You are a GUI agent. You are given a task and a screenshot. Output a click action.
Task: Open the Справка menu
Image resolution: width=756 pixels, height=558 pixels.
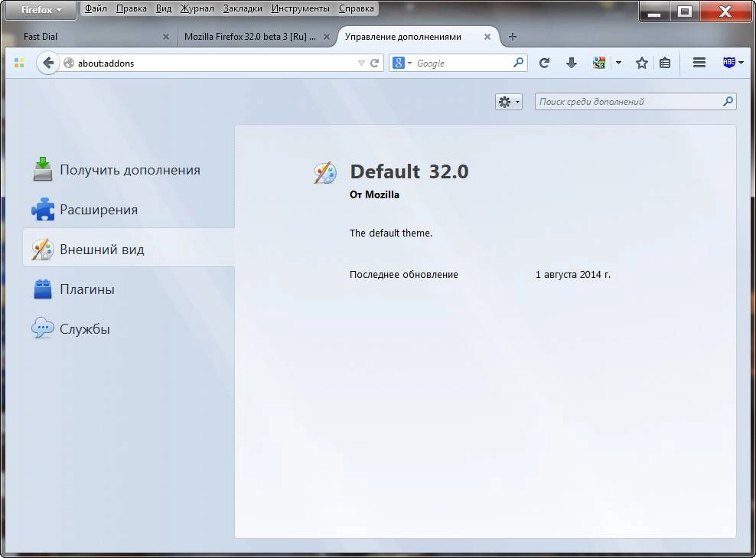(357, 8)
